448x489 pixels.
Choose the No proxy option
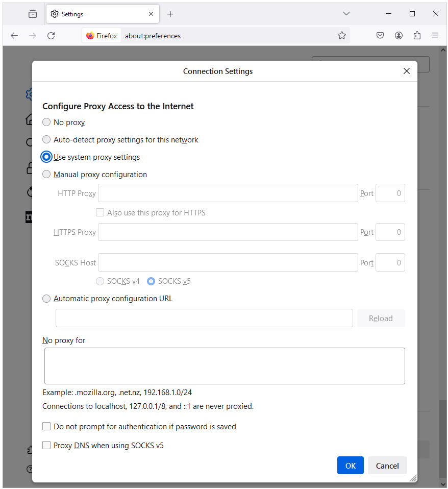(46, 122)
